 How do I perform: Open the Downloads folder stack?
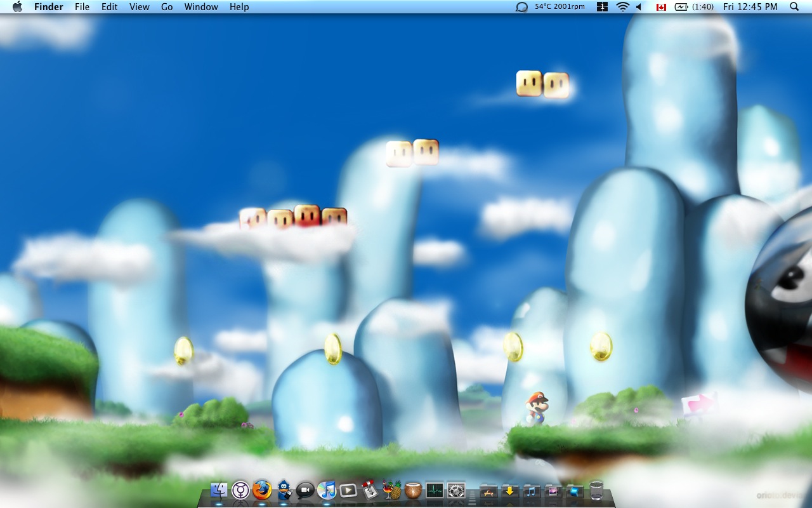pyautogui.click(x=511, y=491)
